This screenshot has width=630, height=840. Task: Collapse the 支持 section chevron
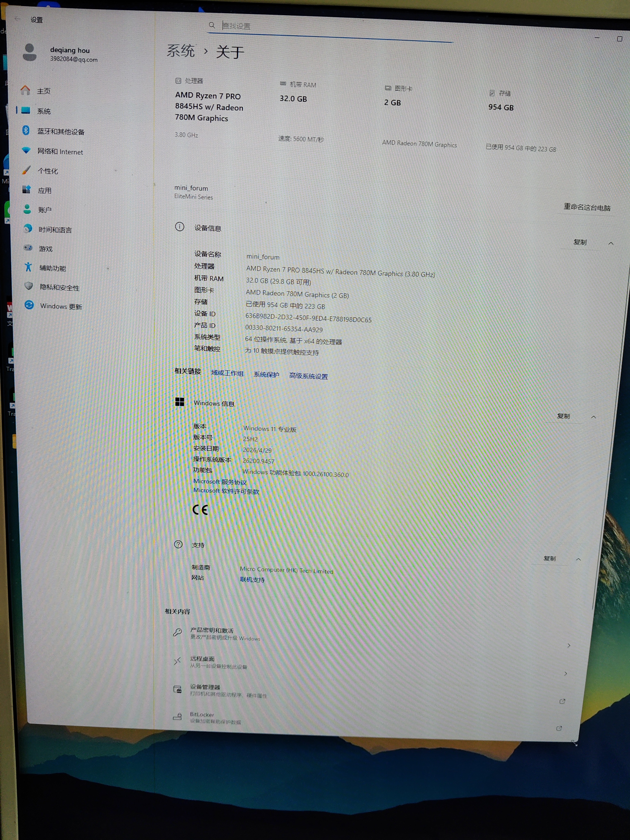pyautogui.click(x=578, y=559)
